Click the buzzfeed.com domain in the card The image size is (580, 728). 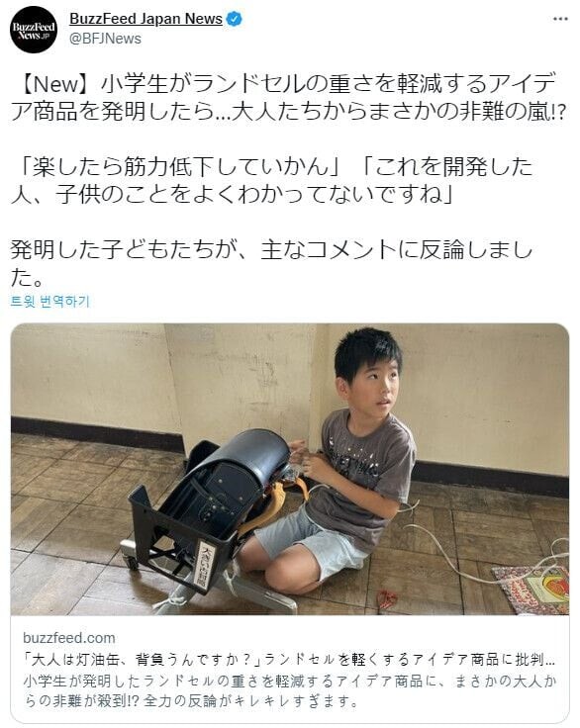tap(68, 637)
